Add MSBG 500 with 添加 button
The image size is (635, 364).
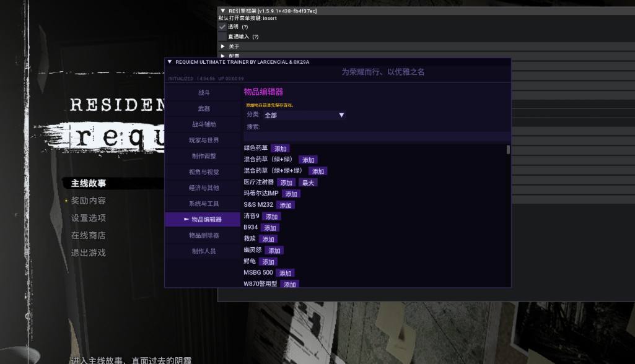pos(285,273)
